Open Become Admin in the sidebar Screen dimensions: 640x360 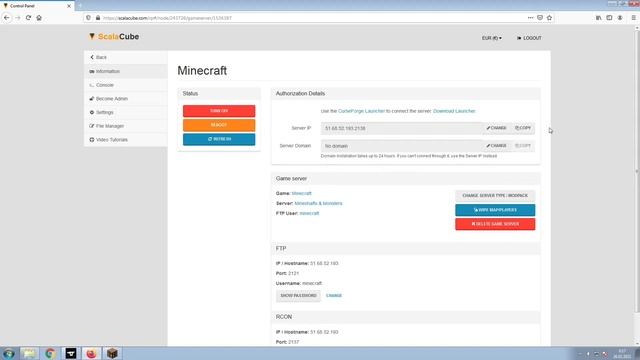[x=126, y=99]
